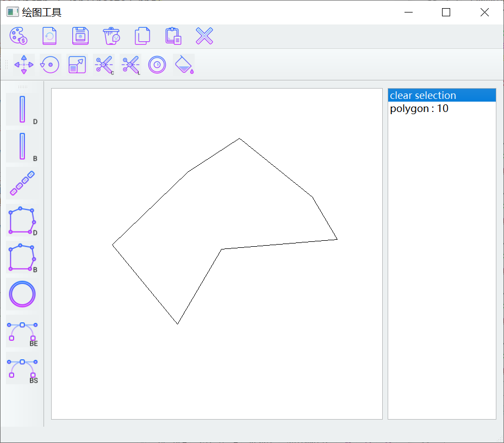Image resolution: width=504 pixels, height=443 pixels.
Task: Click the trash bin delete icon
Action: [x=111, y=36]
